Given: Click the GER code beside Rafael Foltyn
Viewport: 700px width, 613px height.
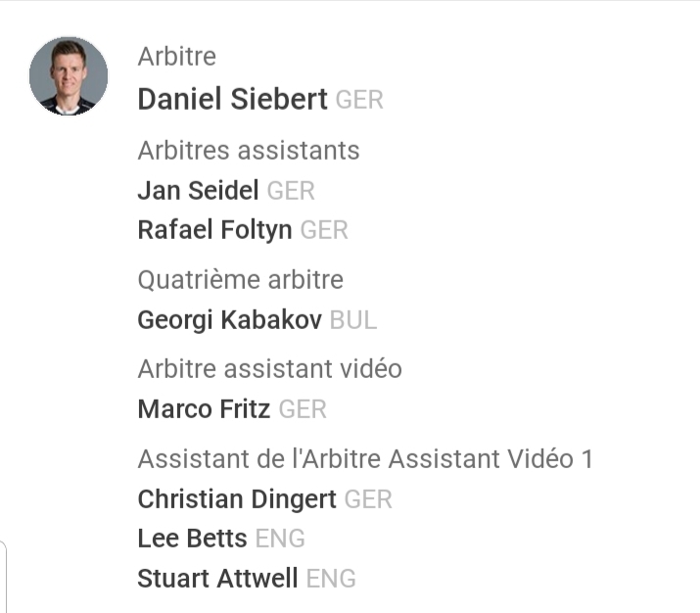Looking at the screenshot, I should click(324, 231).
